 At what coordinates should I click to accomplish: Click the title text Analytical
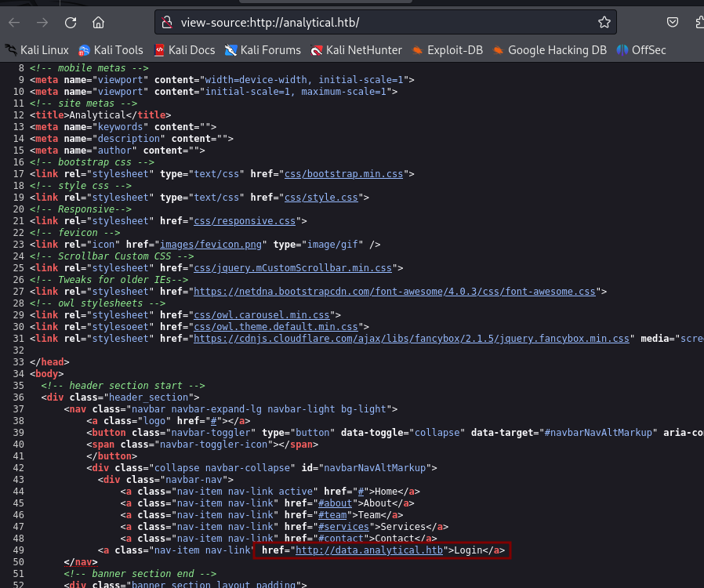97,115
